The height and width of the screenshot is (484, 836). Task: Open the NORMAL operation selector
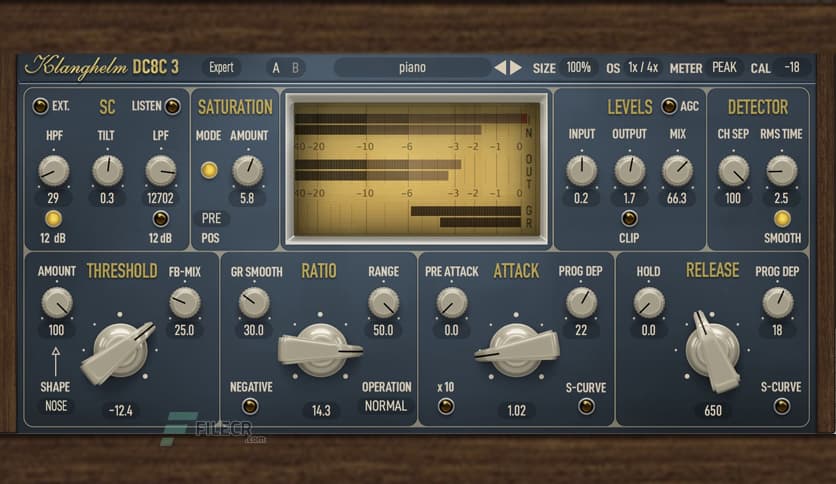385,406
